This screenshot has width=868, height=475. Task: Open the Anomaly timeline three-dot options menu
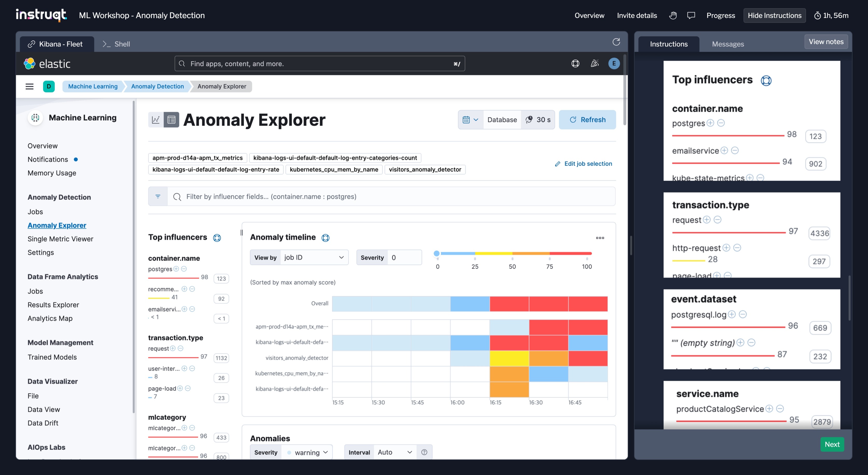tap(600, 238)
